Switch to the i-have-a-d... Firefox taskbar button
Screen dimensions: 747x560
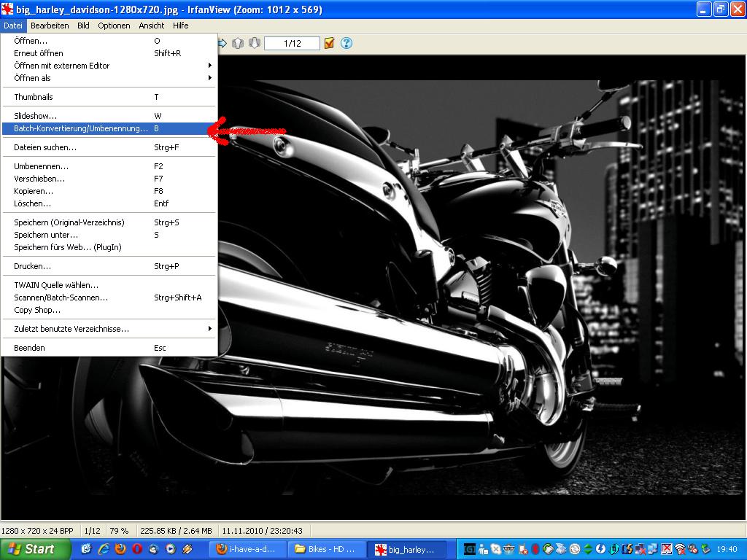247,550
